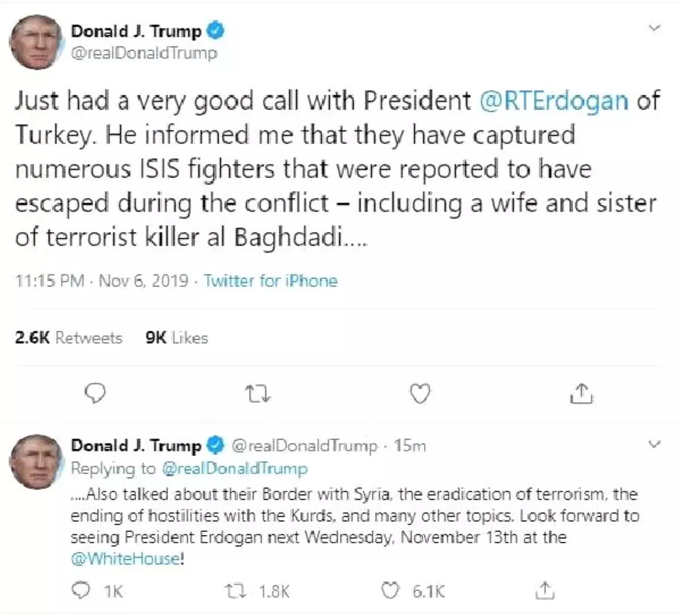The width and height of the screenshot is (681, 616).
Task: Like the main tweet with heart icon
Action: [x=420, y=393]
